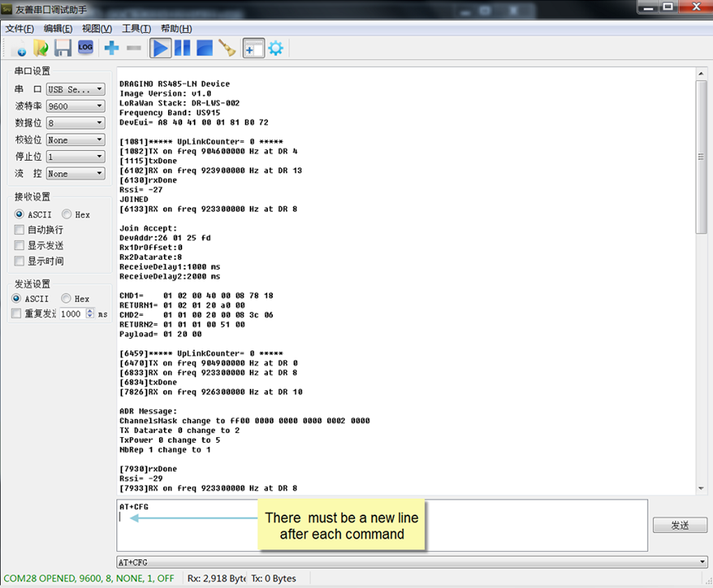This screenshot has width=713, height=588.
Task: Start serial port with play icon
Action: 161,48
